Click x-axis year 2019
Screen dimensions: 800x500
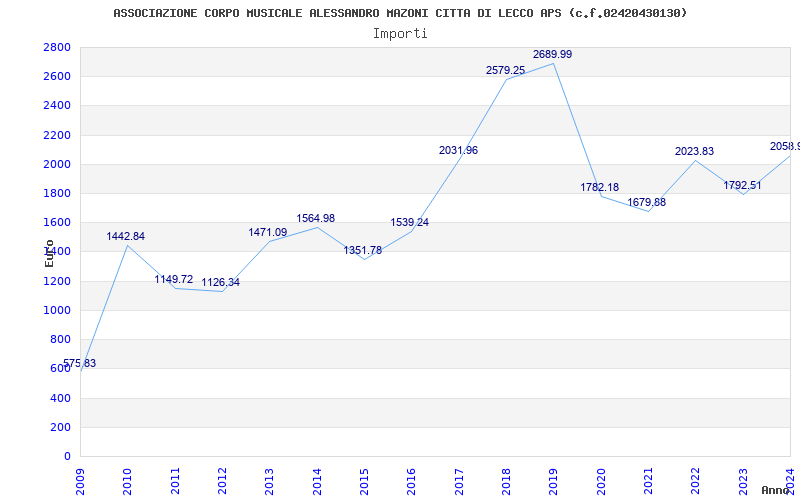tap(554, 481)
